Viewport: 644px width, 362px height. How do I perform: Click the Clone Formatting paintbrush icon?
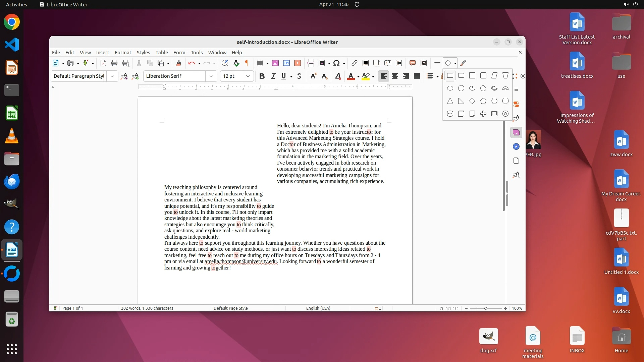(178, 63)
